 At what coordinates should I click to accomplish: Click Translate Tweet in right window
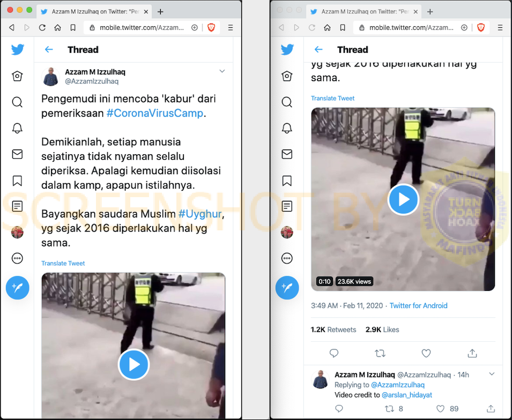point(333,98)
